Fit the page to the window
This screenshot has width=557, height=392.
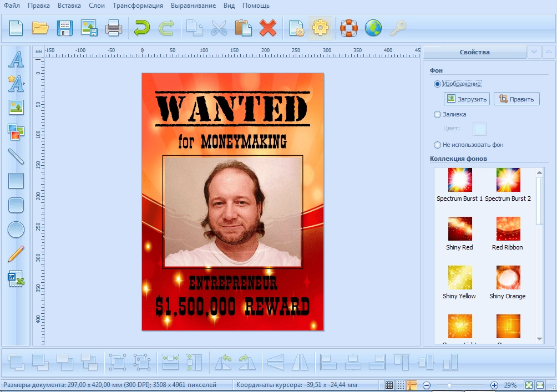pyautogui.click(x=529, y=385)
